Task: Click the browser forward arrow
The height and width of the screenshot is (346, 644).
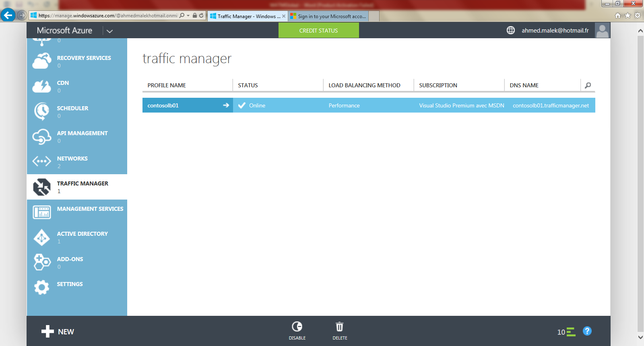Action: tap(22, 15)
